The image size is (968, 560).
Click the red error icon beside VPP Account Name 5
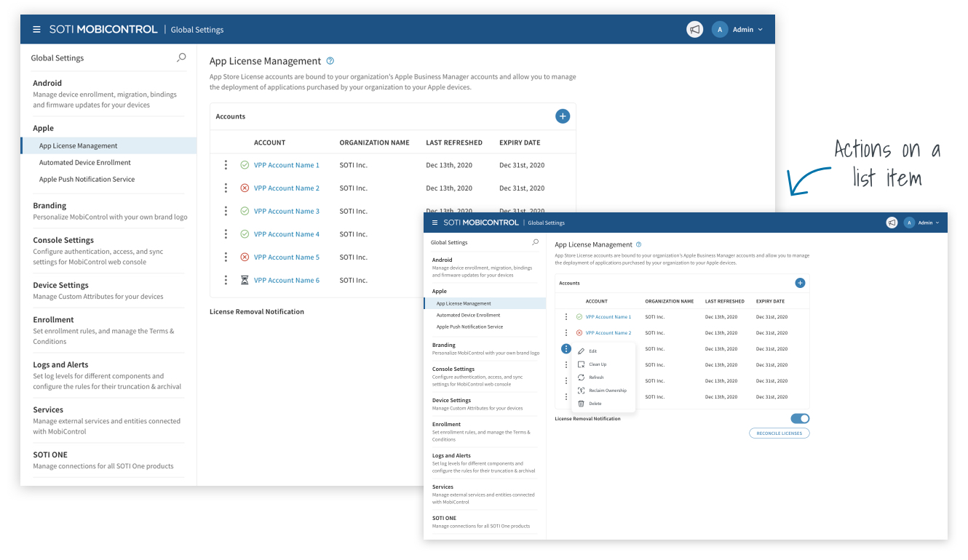[x=245, y=257]
